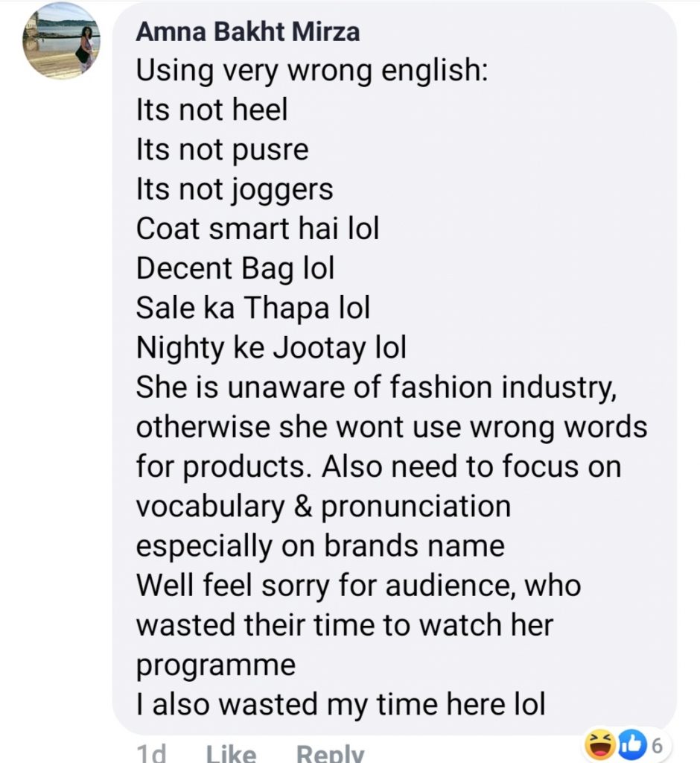700x763 pixels.
Task: Click the 'Sale ka Thapa lol' line
Action: pyautogui.click(x=253, y=308)
